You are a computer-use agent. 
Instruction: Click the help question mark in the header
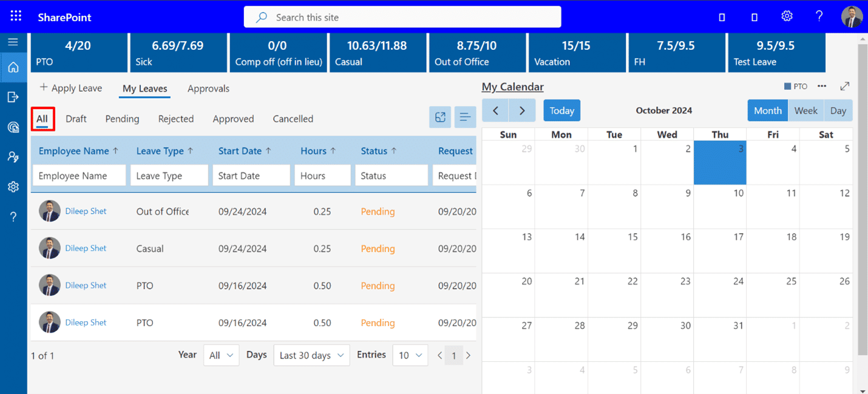pyautogui.click(x=819, y=16)
